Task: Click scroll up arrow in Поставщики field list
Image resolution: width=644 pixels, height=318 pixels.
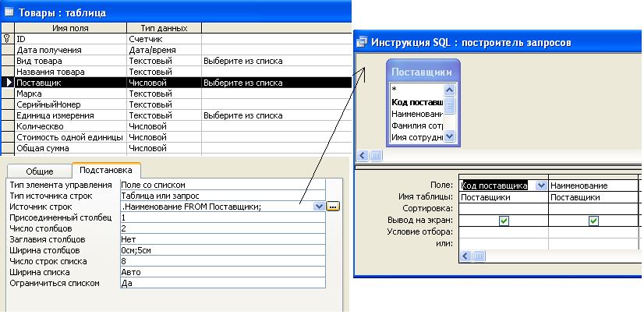Action: coord(450,90)
